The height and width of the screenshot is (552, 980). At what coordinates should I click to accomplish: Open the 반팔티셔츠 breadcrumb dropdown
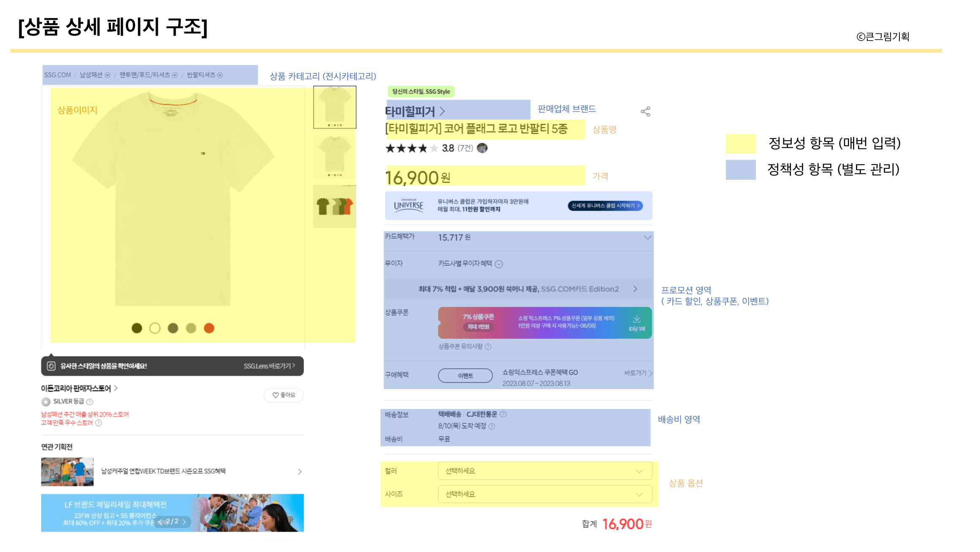(x=219, y=75)
